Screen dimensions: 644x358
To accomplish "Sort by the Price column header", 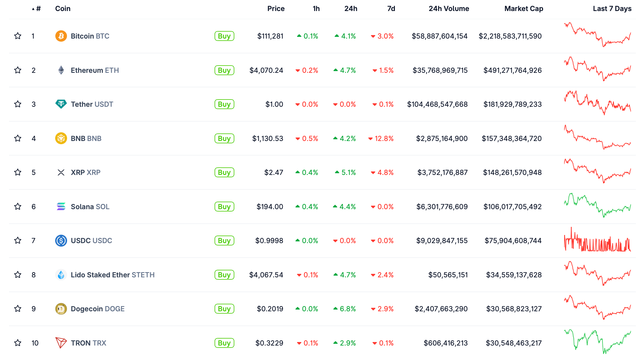I will coord(276,9).
